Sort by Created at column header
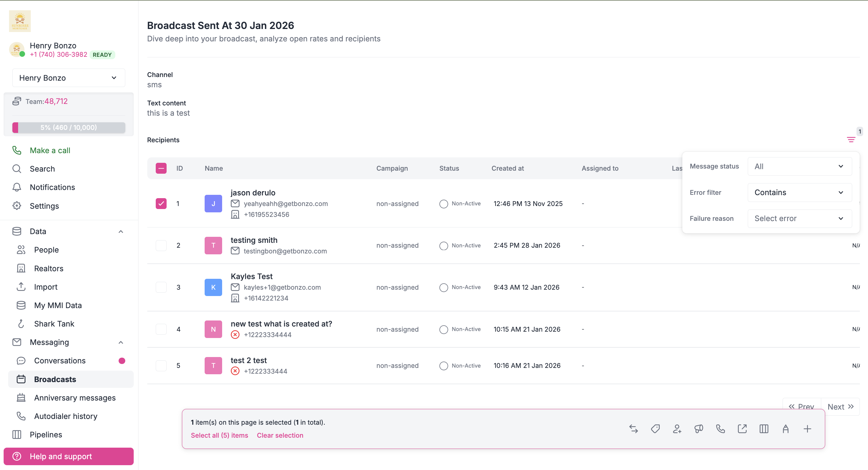This screenshot has height=470, width=868. (507, 168)
